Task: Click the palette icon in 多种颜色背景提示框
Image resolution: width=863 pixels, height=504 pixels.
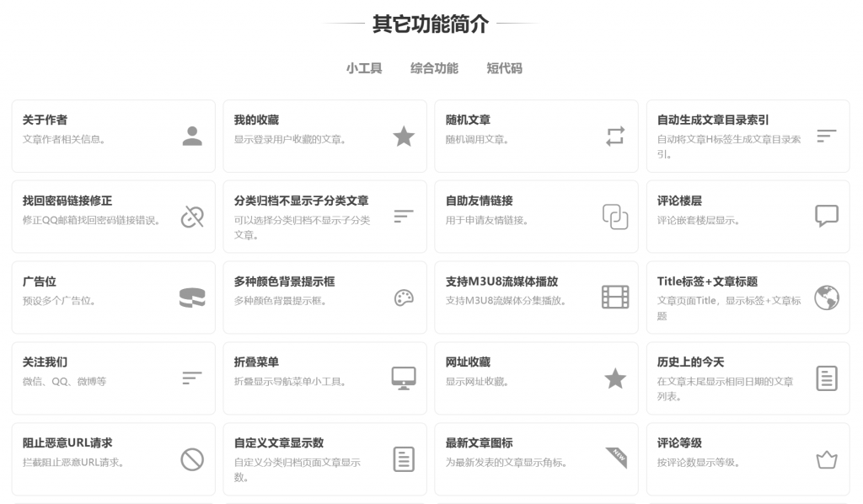Action: click(x=404, y=298)
